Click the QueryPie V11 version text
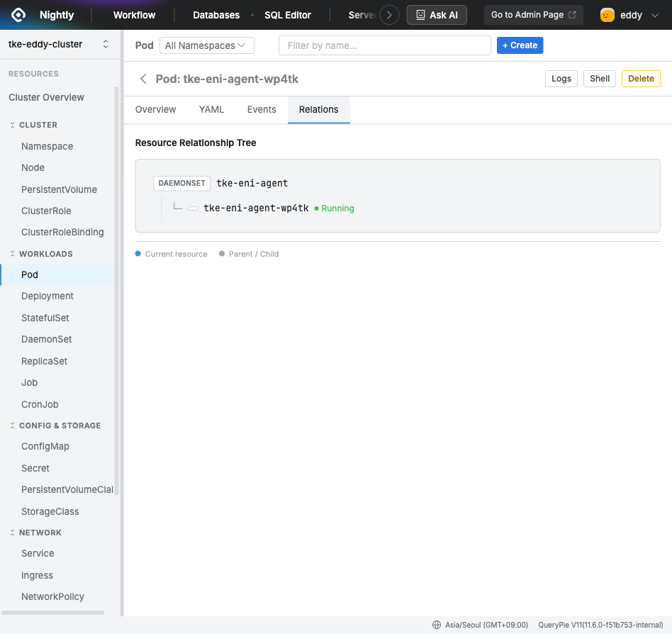The width and height of the screenshot is (672, 634). click(x=600, y=625)
